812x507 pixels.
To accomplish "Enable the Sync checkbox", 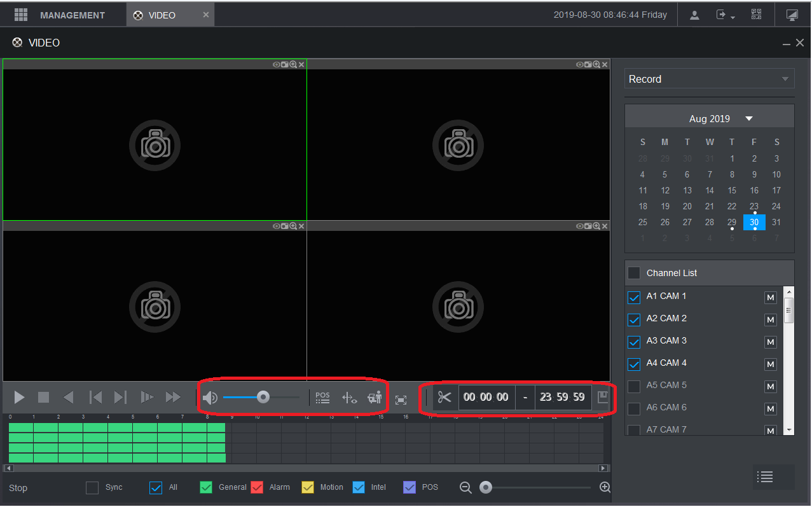I will click(93, 488).
